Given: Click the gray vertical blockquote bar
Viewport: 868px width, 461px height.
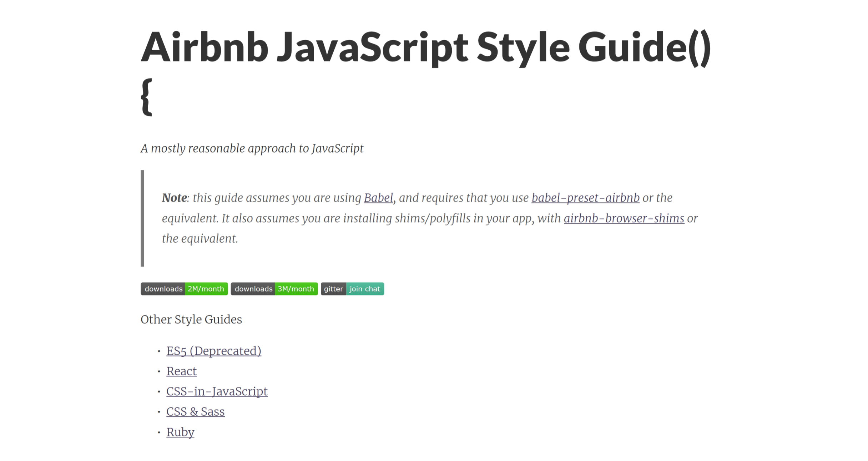Looking at the screenshot, I should point(142,218).
